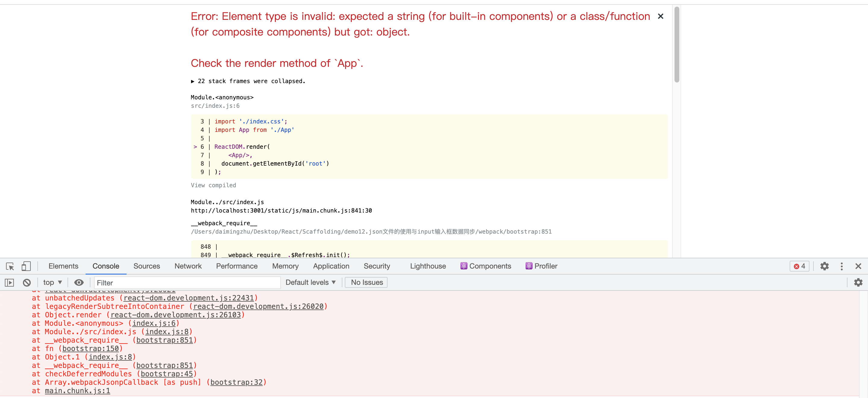Click code line 6 ReactDOM.render(
Image resolution: width=868 pixels, height=398 pixels.
click(242, 147)
